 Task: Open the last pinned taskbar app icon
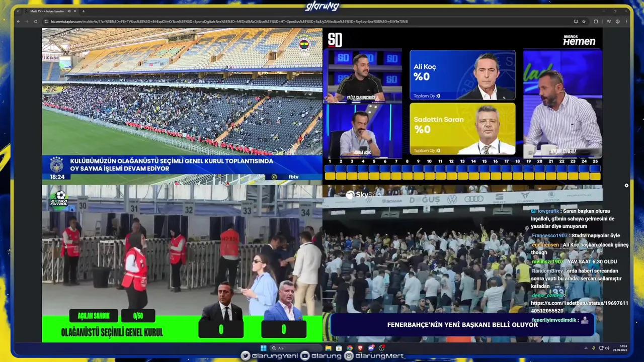pyautogui.click(x=381, y=348)
